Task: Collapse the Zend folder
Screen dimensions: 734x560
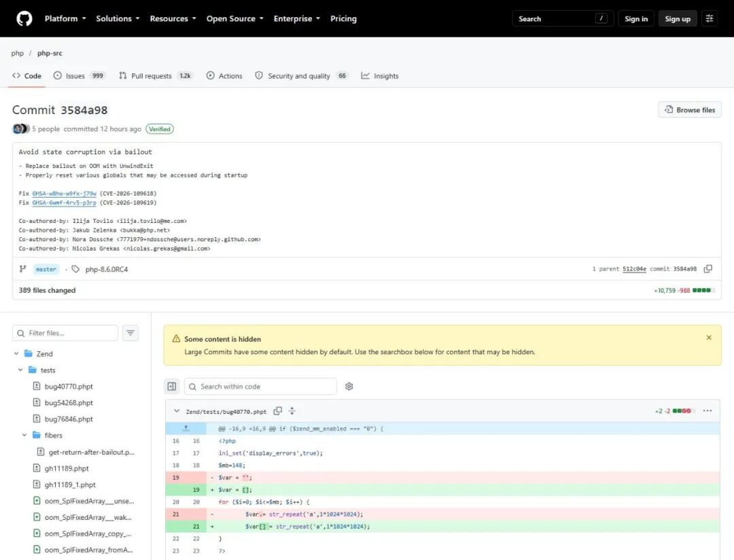Action: 16,353
